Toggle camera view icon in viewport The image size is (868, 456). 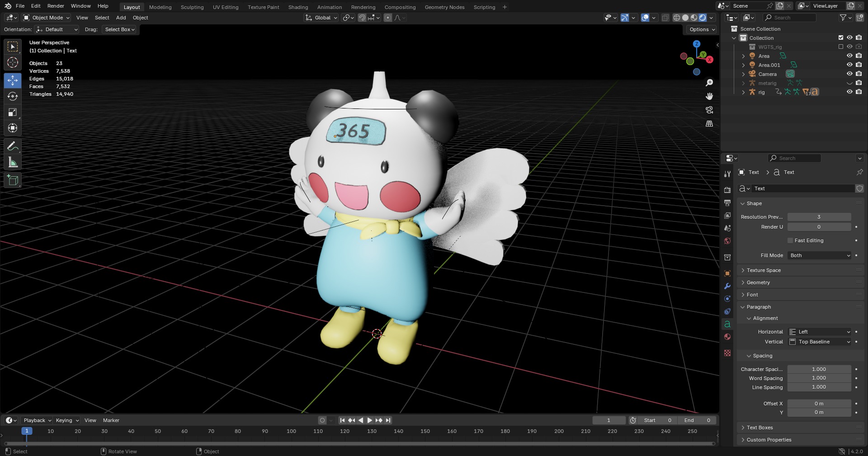(x=709, y=110)
